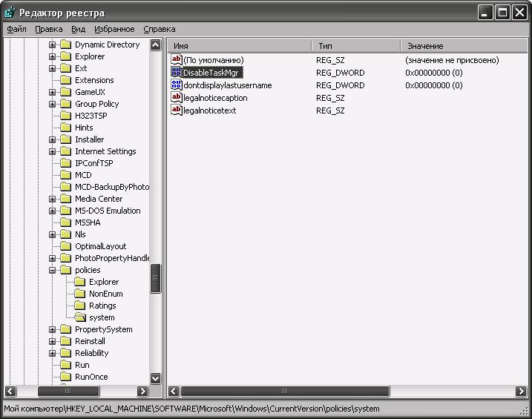This screenshot has width=532, height=419.
Task: Click the tree pane vertical scrollbar thumb
Action: click(x=155, y=278)
